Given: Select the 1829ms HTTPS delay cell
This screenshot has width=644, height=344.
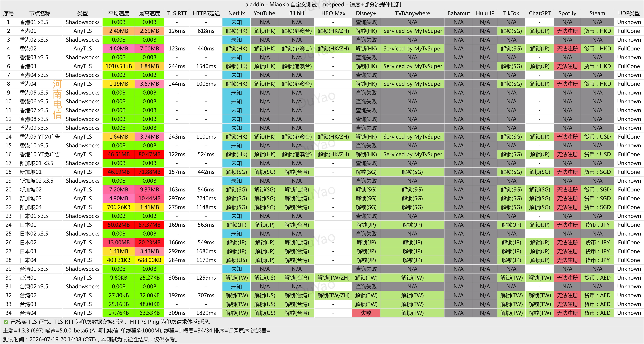Looking at the screenshot, I should click(x=206, y=313).
